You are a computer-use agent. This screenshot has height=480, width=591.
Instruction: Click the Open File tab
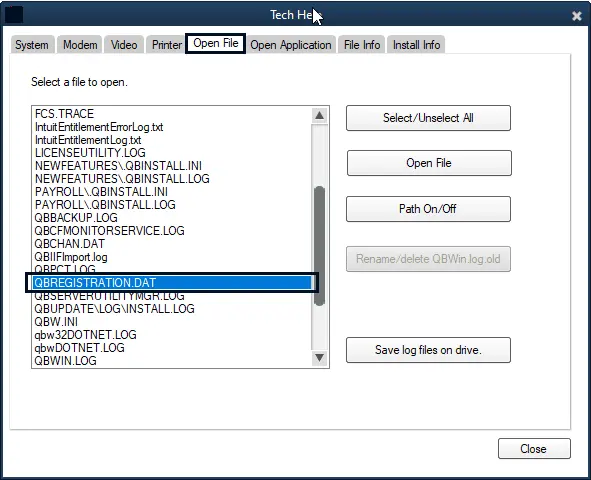tap(216, 43)
